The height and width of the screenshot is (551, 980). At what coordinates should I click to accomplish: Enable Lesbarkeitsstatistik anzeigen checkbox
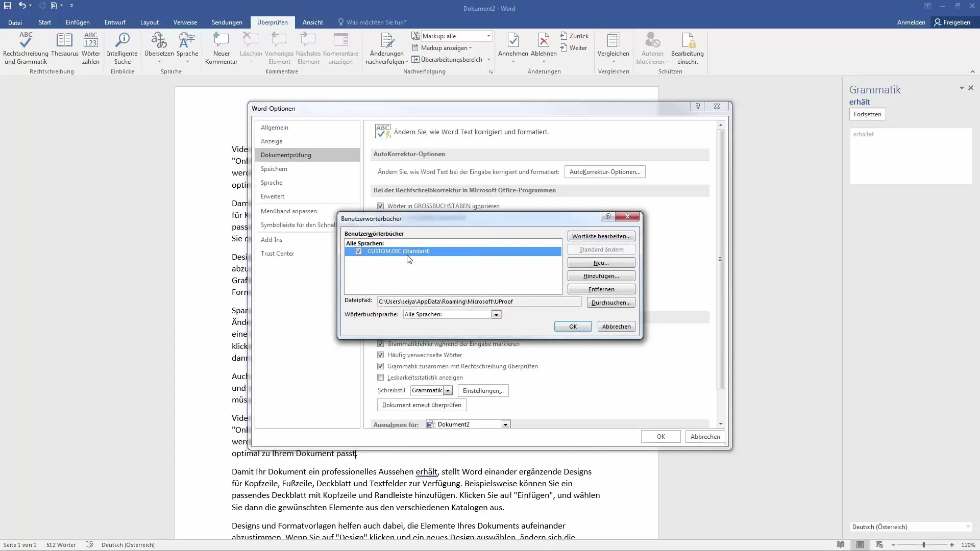pyautogui.click(x=380, y=378)
